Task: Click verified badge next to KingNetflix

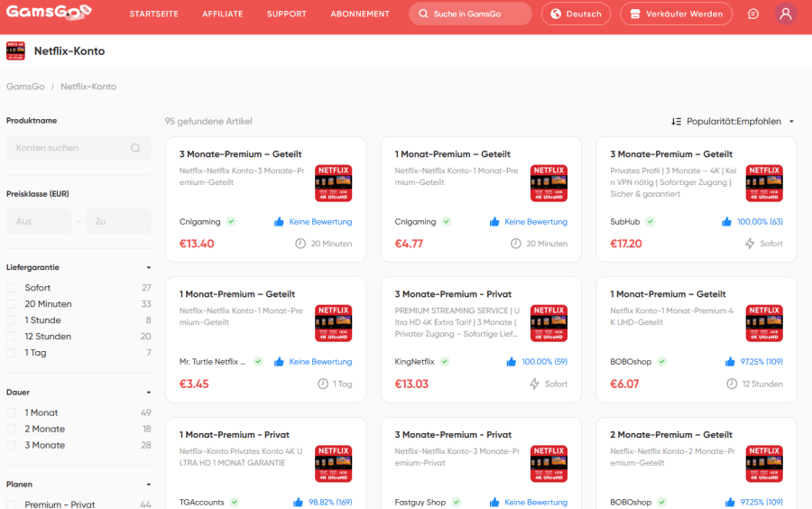Action: [446, 362]
